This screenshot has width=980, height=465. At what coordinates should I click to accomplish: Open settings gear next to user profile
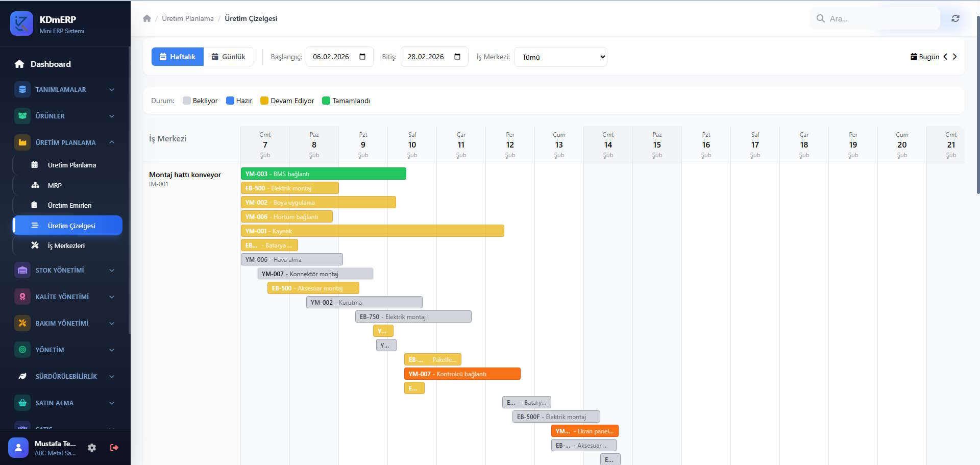(92, 448)
